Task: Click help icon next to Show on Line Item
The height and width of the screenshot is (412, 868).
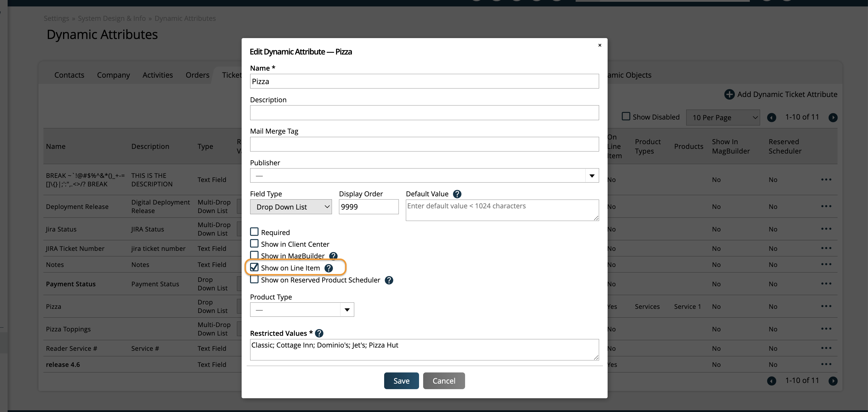Action: click(x=328, y=268)
